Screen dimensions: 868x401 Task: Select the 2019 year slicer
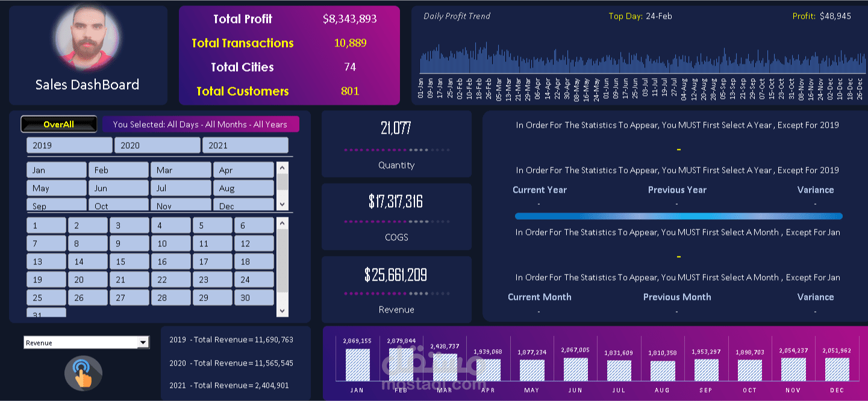click(x=69, y=145)
